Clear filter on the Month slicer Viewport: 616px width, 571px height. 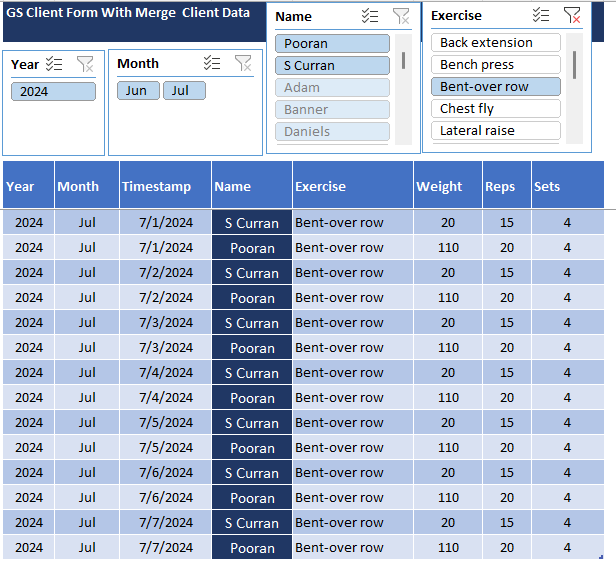tap(243, 63)
